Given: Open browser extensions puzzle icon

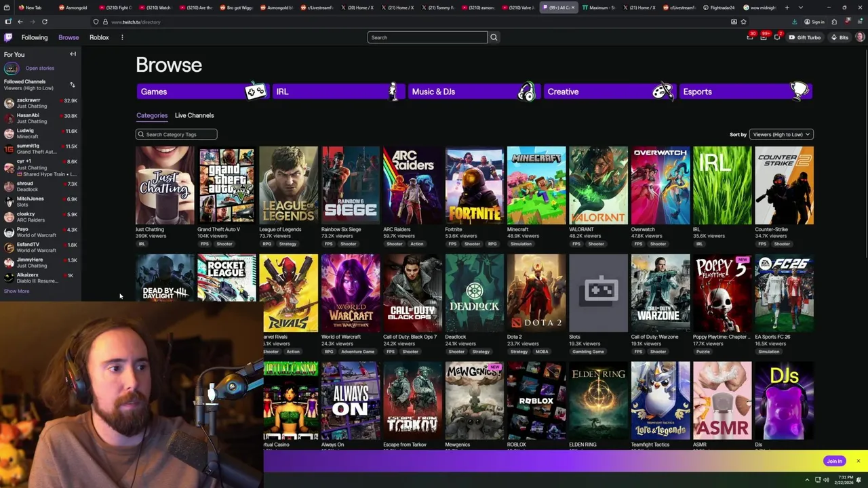Looking at the screenshot, I should tap(834, 22).
